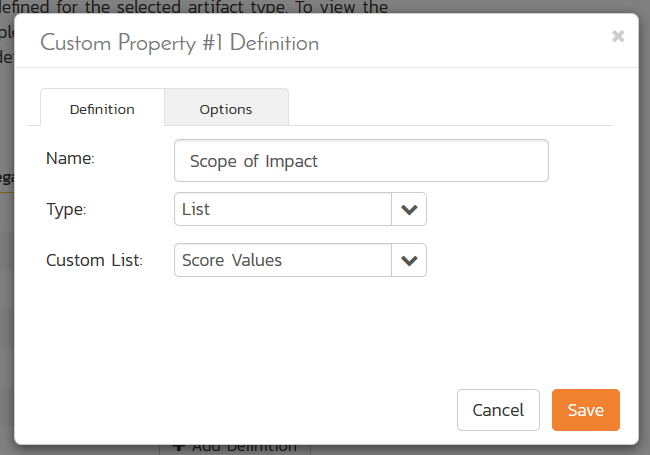This screenshot has height=455, width=650.
Task: Expand the Type dropdown chevron
Action: (408, 210)
